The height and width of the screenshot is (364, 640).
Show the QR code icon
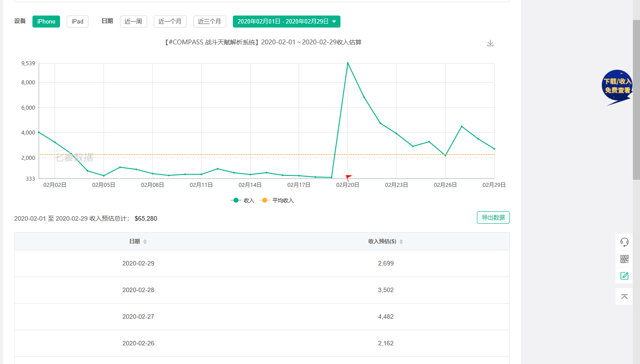(624, 259)
